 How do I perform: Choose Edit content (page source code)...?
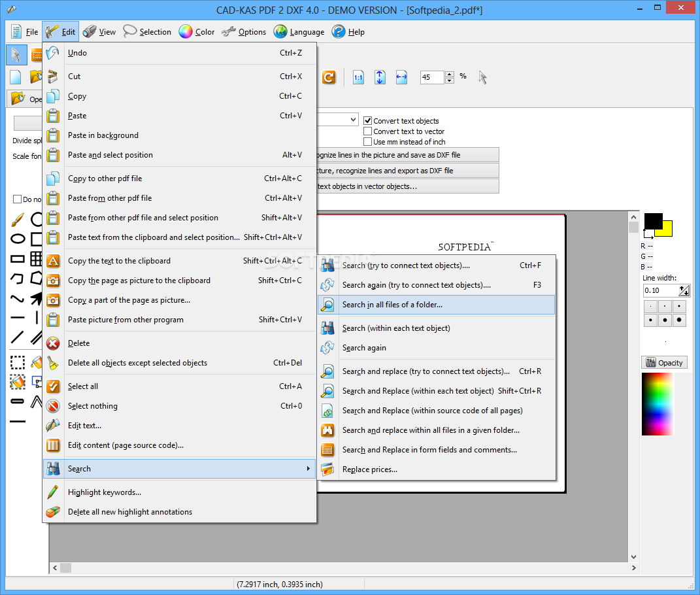pos(180,445)
